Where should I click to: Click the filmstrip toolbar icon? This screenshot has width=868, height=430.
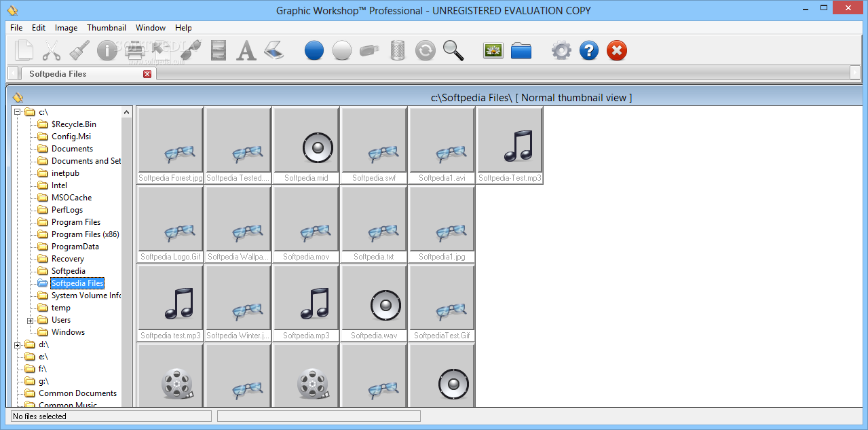point(219,50)
